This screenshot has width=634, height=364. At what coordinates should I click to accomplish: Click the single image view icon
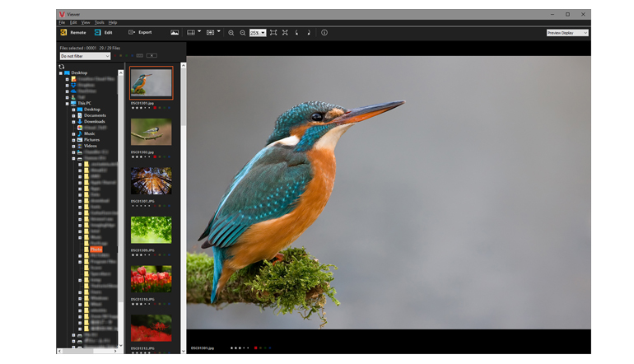click(x=175, y=32)
